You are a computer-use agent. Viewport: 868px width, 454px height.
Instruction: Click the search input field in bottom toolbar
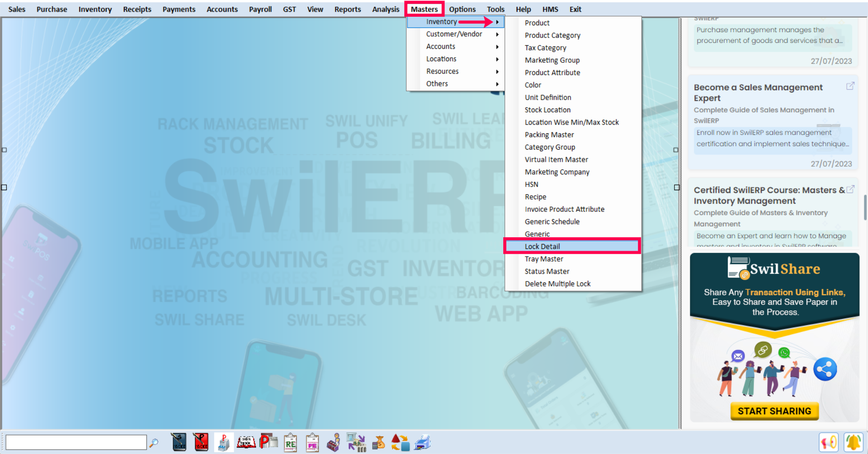[x=76, y=442]
